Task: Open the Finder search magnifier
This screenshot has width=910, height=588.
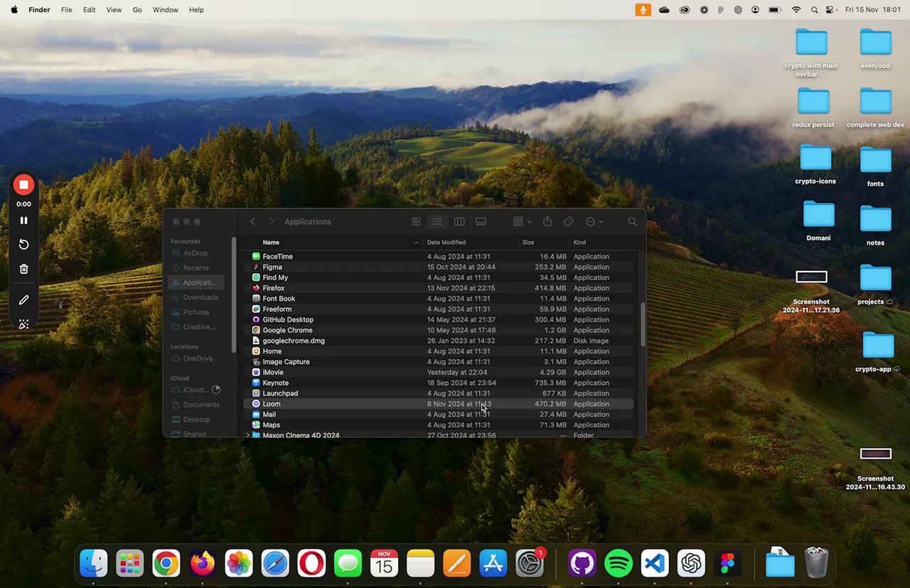Action: (x=632, y=222)
